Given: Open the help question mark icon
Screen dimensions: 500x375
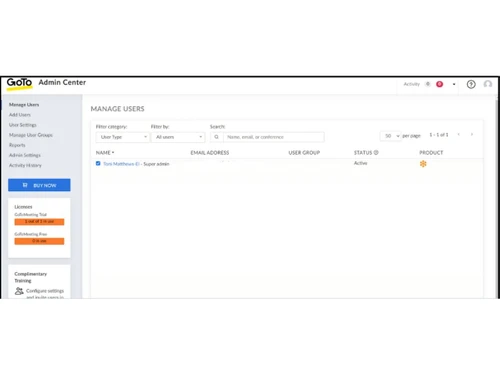Looking at the screenshot, I should click(471, 84).
